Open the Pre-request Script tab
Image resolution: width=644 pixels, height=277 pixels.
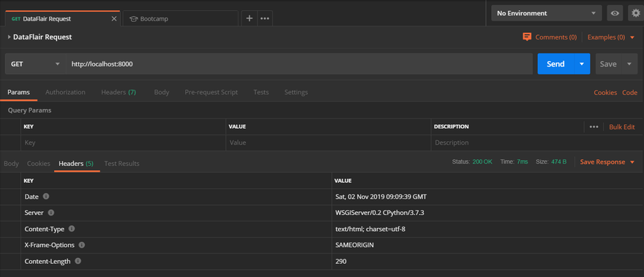pos(211,92)
